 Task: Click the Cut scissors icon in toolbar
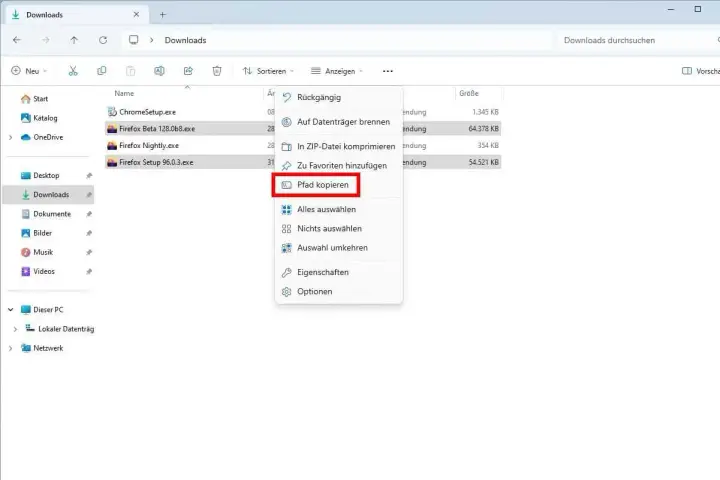(x=73, y=71)
